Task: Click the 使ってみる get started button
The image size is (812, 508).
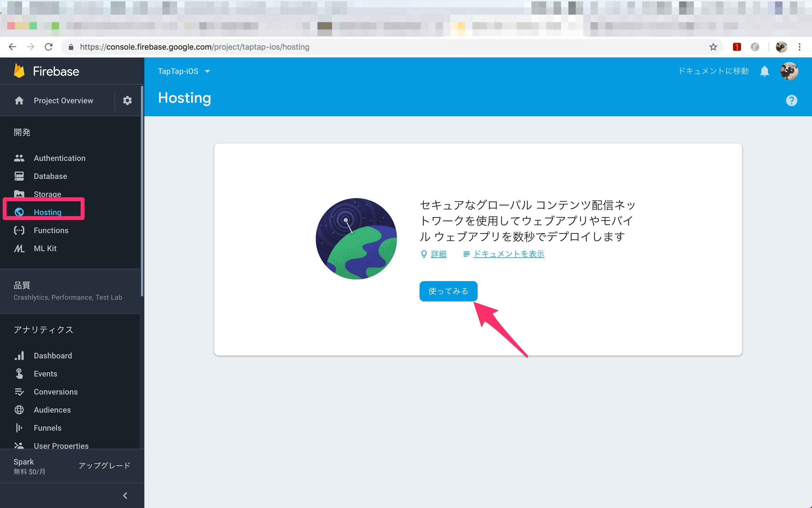Action: tap(448, 291)
